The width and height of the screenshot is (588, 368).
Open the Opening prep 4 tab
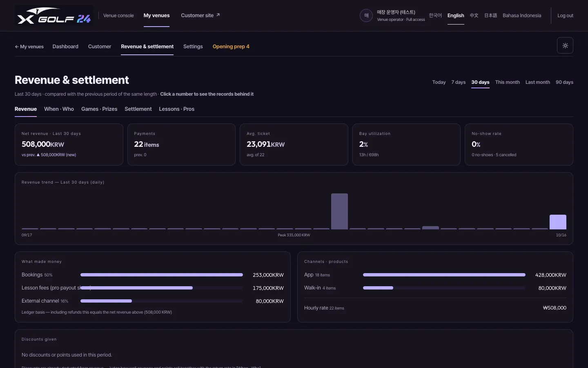231,47
